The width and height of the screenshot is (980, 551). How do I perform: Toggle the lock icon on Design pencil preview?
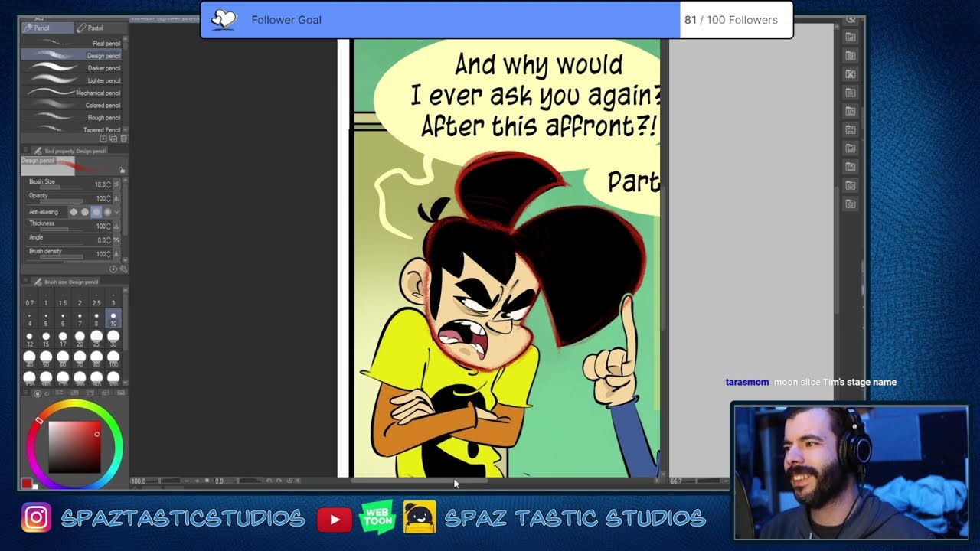122,170
